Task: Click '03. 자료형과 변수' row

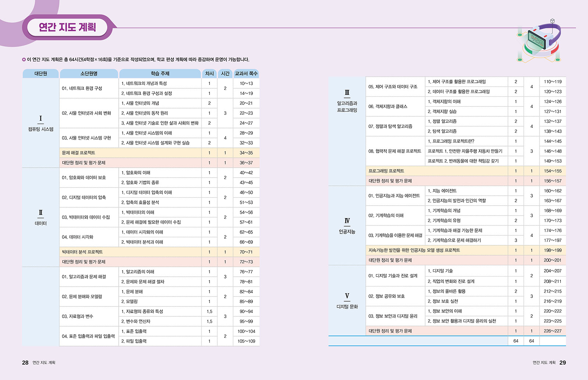Action: (x=78, y=316)
